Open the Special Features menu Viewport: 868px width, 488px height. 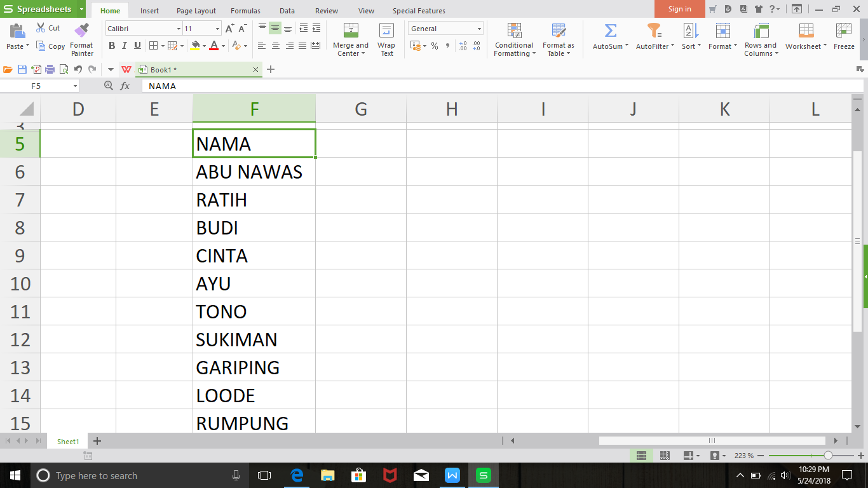[x=417, y=10]
